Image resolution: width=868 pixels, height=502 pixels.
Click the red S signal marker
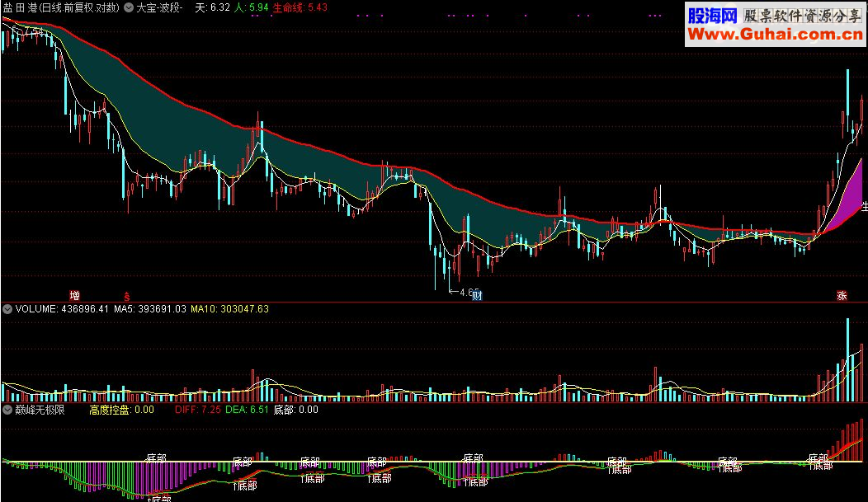tap(127, 296)
